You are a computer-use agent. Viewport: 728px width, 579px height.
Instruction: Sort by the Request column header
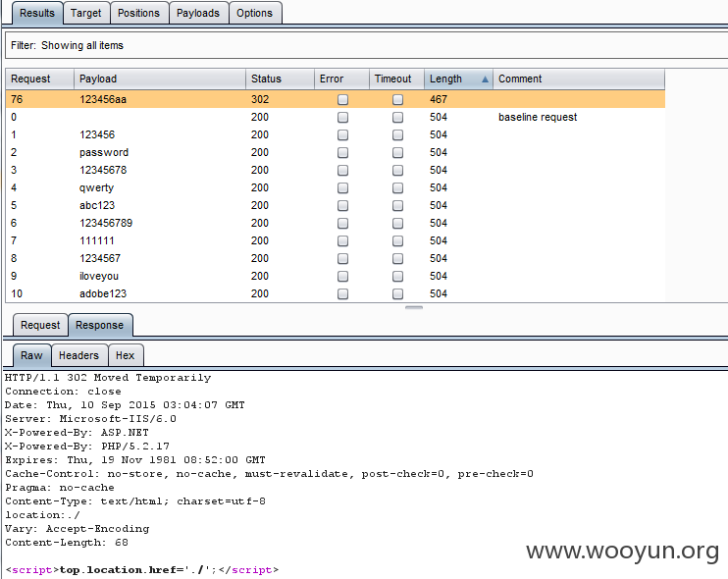coord(39,79)
